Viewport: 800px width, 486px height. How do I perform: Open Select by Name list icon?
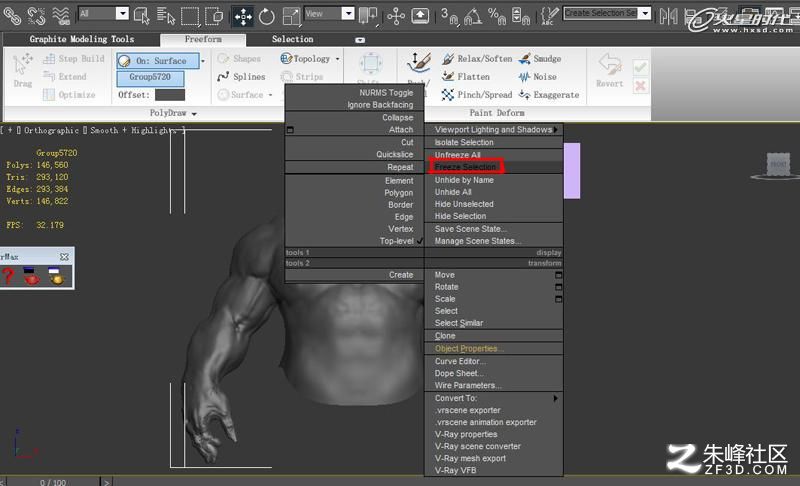(165, 16)
